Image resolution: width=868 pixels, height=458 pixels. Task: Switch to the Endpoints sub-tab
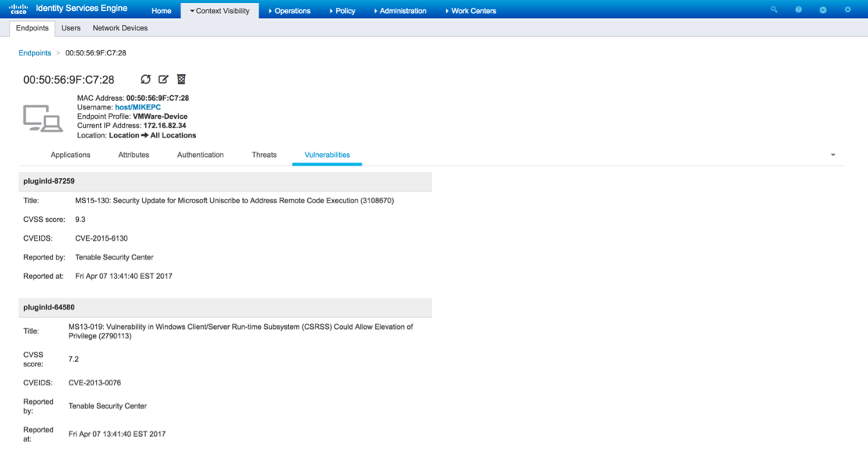[x=32, y=28]
